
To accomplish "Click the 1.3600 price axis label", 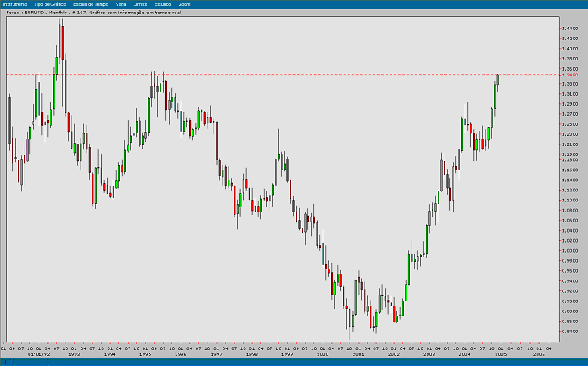I will pyautogui.click(x=570, y=69).
